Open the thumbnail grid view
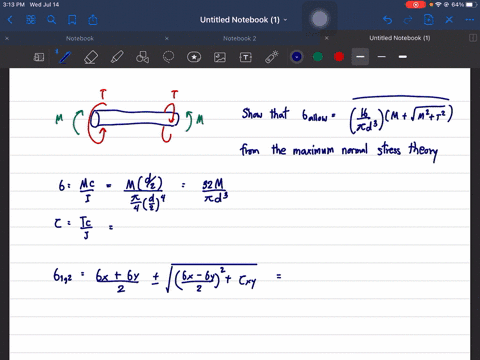The image size is (480, 360). point(31,20)
